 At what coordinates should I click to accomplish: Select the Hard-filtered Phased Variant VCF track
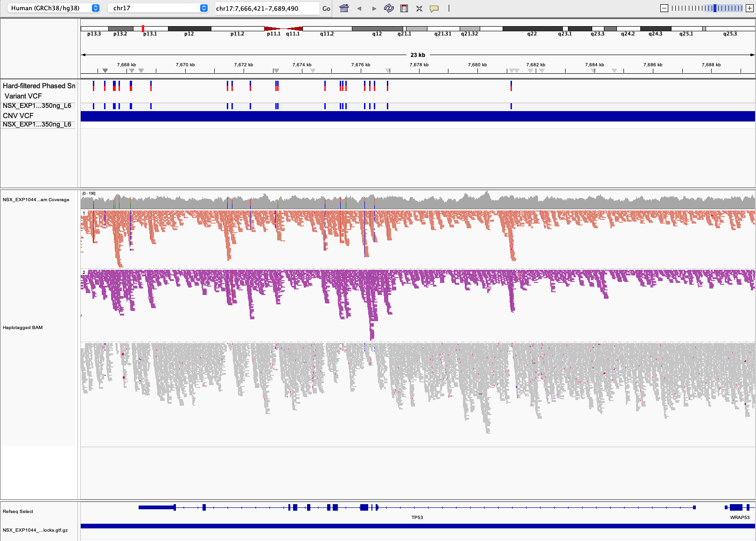pyautogui.click(x=39, y=91)
